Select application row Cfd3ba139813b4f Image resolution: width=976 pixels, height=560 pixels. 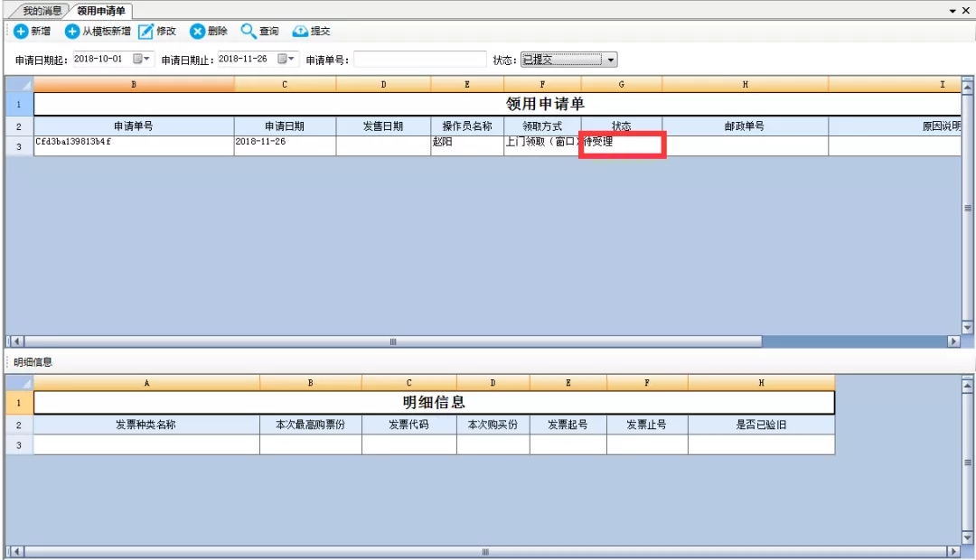pyautogui.click(x=134, y=143)
